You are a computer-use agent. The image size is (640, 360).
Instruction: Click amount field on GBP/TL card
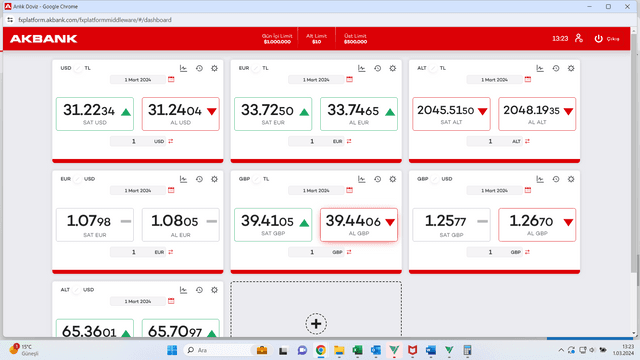click(312, 252)
